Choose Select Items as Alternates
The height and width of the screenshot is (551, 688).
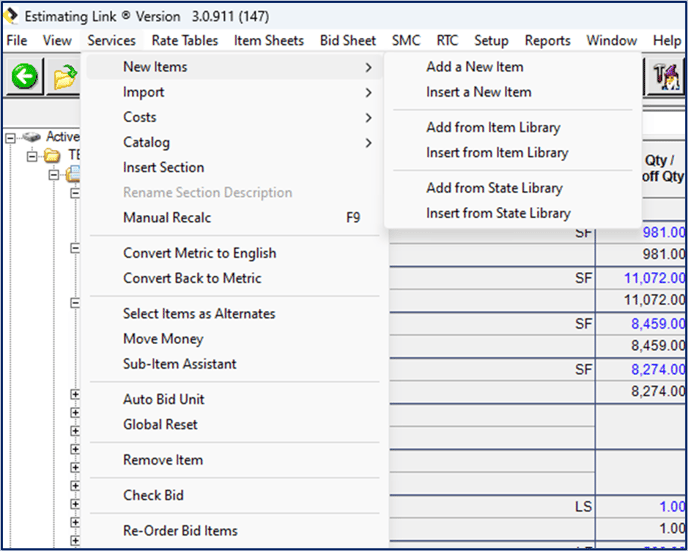[234, 314]
